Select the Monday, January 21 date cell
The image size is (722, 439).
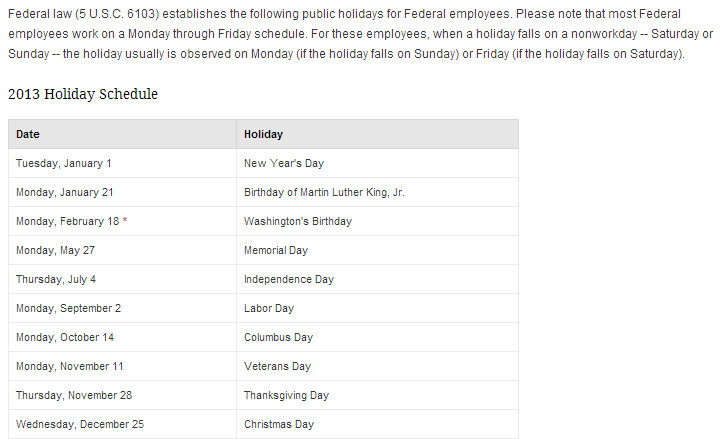click(x=65, y=192)
